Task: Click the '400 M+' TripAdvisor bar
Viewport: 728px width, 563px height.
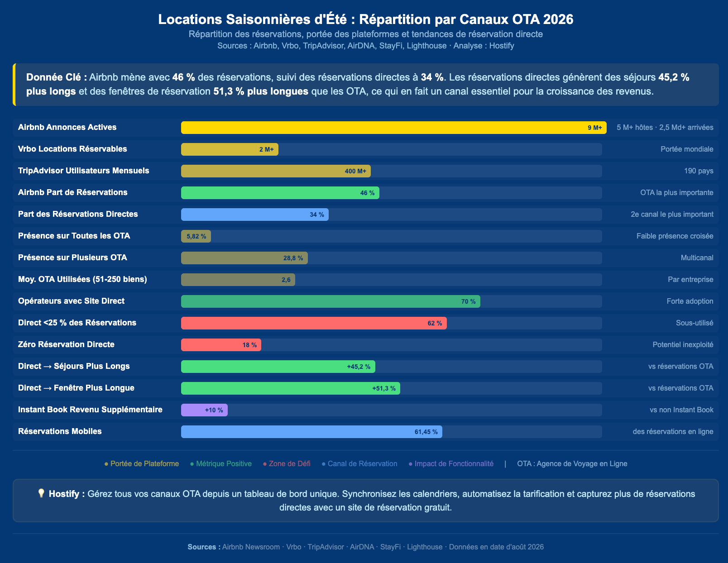Action: click(x=276, y=171)
